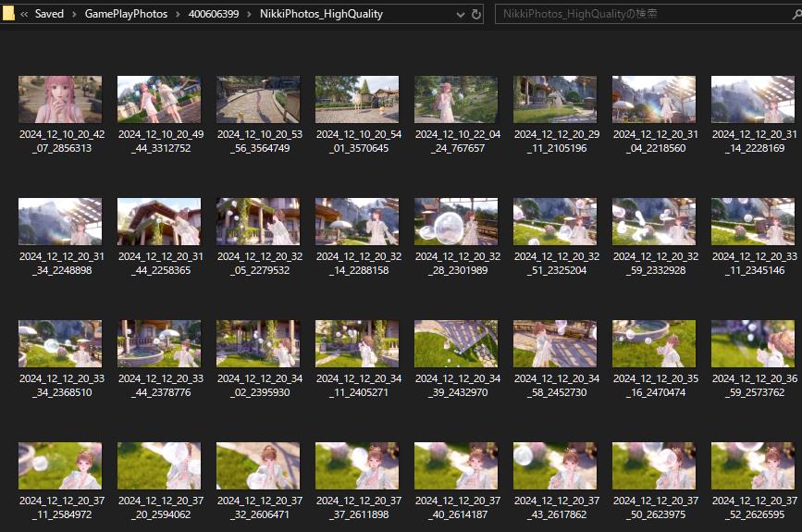Screen dimensions: 802x532
Task: Select thumbnail 2024_12_12_20_34_11_2405271
Action: [357, 344]
